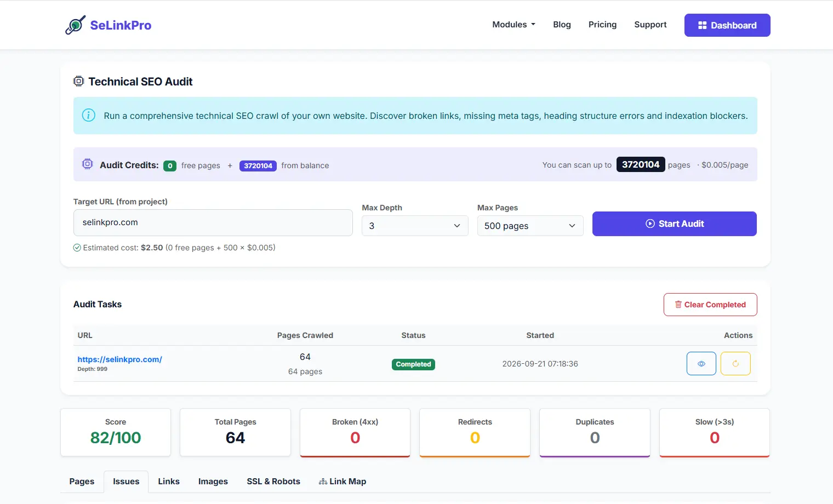The width and height of the screenshot is (833, 504).
Task: Click the info circle icon in banner
Action: coord(88,115)
